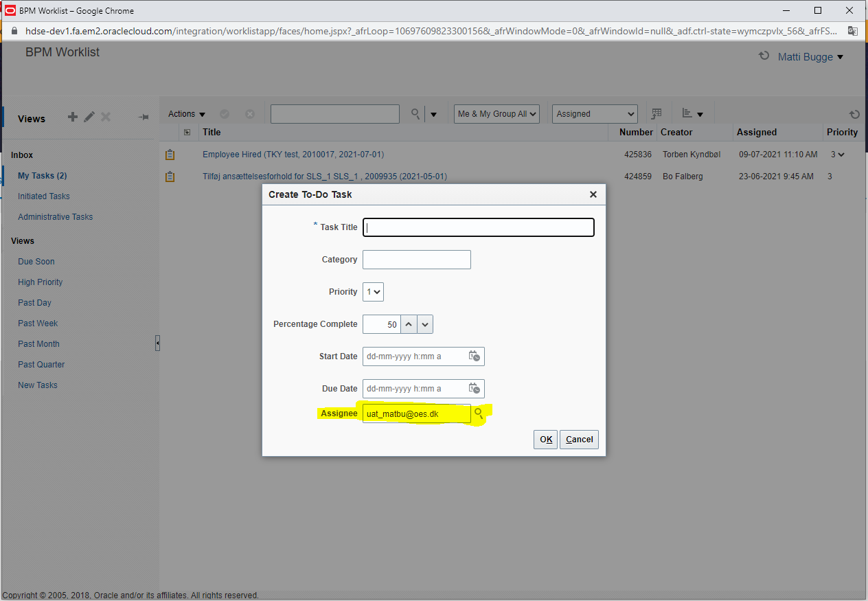Open the Tilføj ansættelsesforhold task link
Image resolution: width=868 pixels, height=601 pixels.
[x=325, y=176]
